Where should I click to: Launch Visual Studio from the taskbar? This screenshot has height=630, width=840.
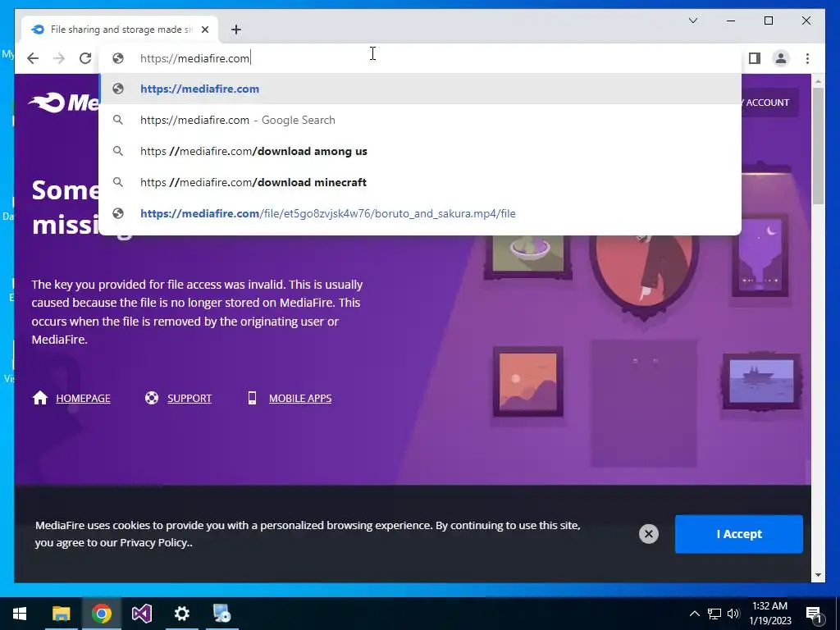(x=141, y=614)
